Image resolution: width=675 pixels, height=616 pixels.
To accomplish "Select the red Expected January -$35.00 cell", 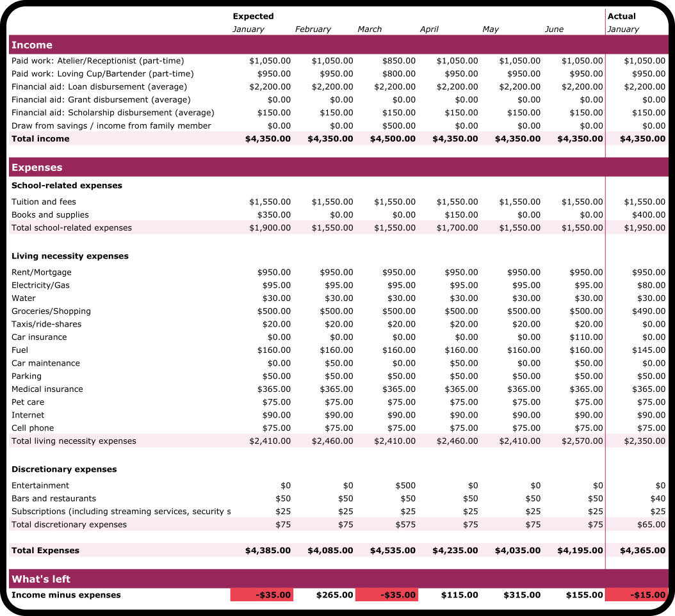I will click(262, 595).
